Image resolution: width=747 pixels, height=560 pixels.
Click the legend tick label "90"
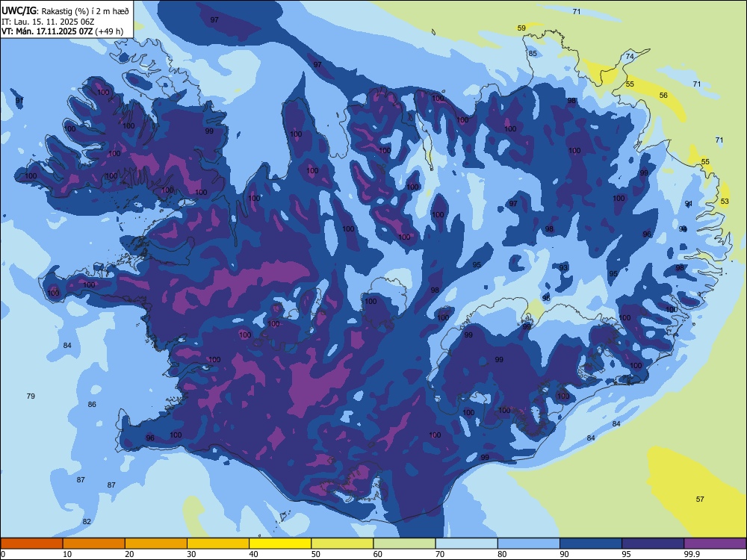(564, 554)
